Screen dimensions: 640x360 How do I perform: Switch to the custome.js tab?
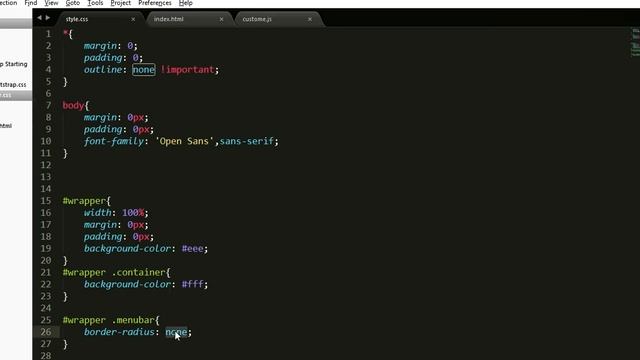pyautogui.click(x=257, y=19)
